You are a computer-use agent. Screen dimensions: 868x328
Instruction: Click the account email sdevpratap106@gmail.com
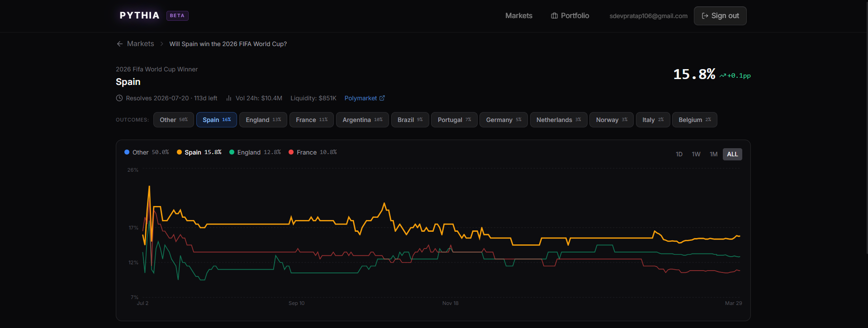(x=648, y=16)
